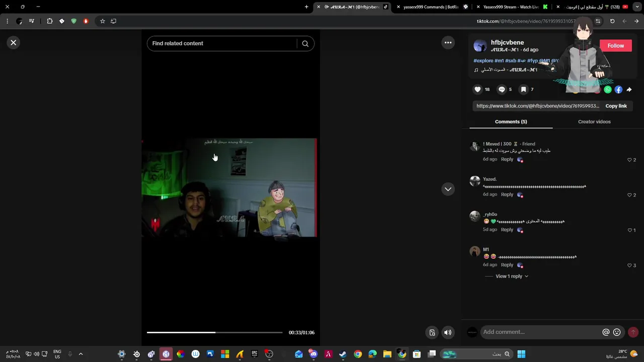The height and width of the screenshot is (362, 644).
Task: Open comments via speech bubble icon
Action: coord(502,89)
